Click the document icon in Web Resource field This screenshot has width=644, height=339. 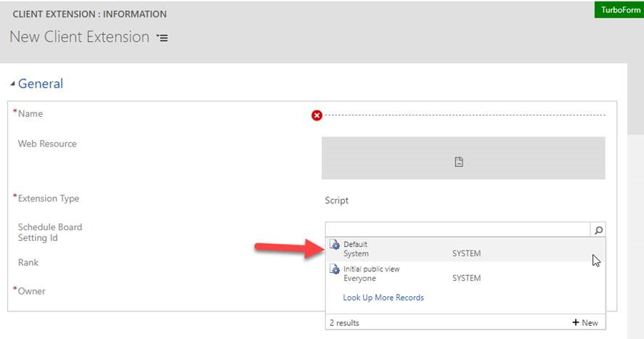[459, 163]
